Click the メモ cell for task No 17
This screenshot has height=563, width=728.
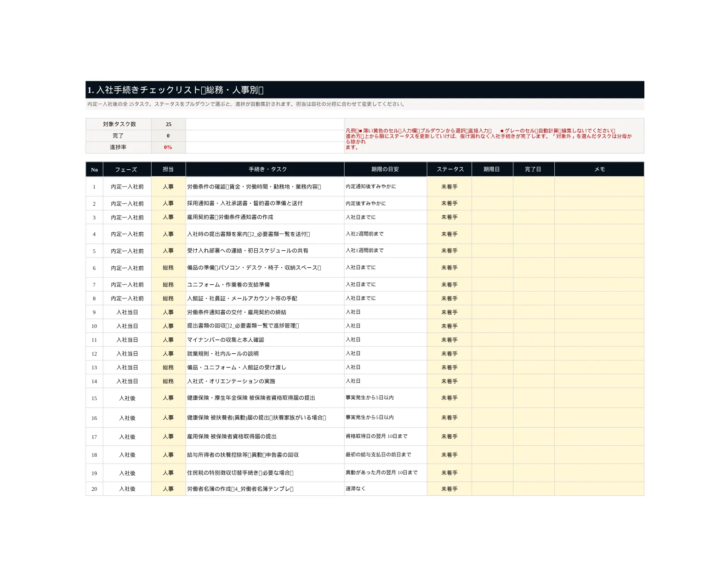pyautogui.click(x=599, y=437)
